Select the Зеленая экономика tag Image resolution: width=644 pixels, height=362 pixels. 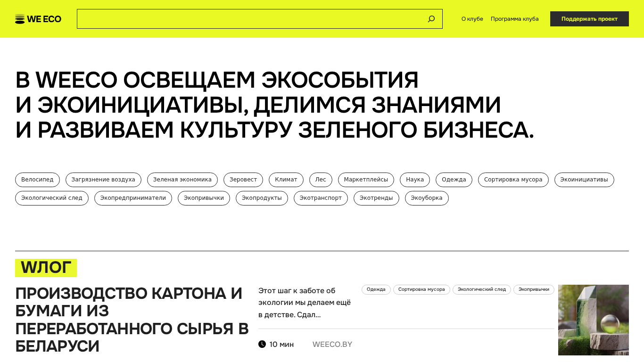point(182,180)
